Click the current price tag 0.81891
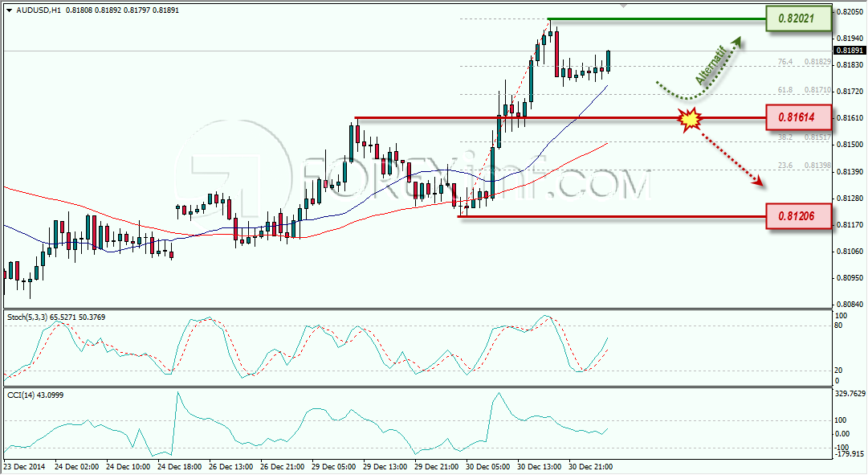868x475 pixels. coord(850,51)
